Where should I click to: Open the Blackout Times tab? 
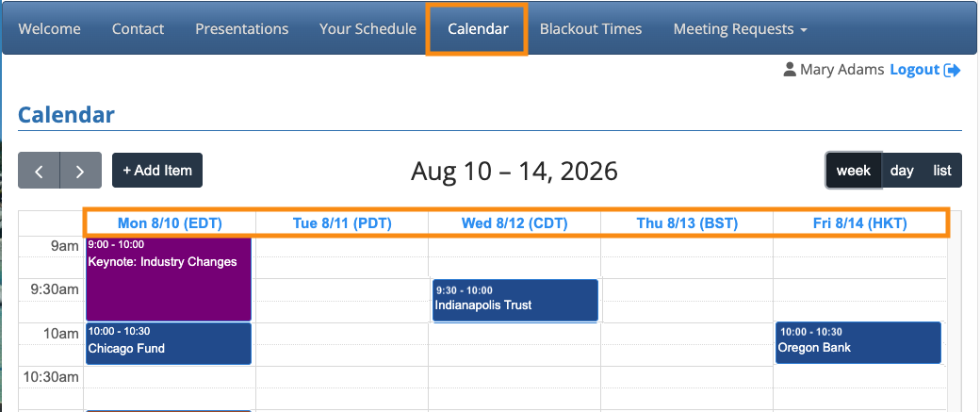pyautogui.click(x=591, y=29)
